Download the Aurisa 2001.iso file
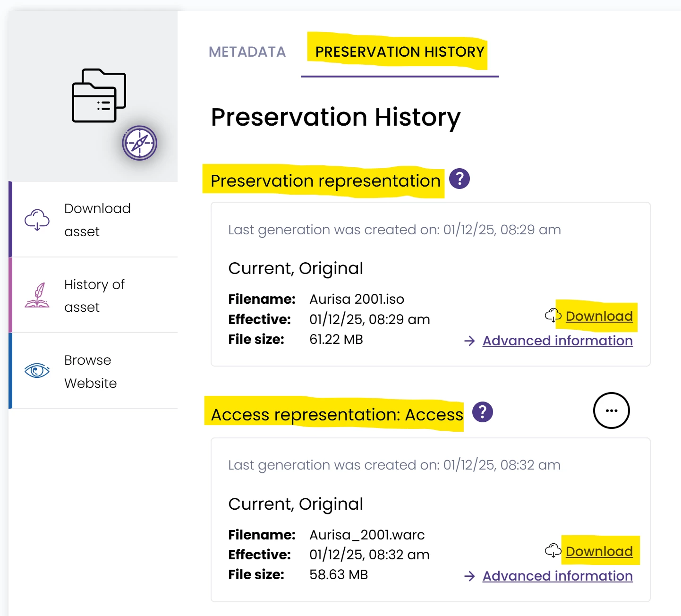This screenshot has width=681, height=616. click(599, 316)
